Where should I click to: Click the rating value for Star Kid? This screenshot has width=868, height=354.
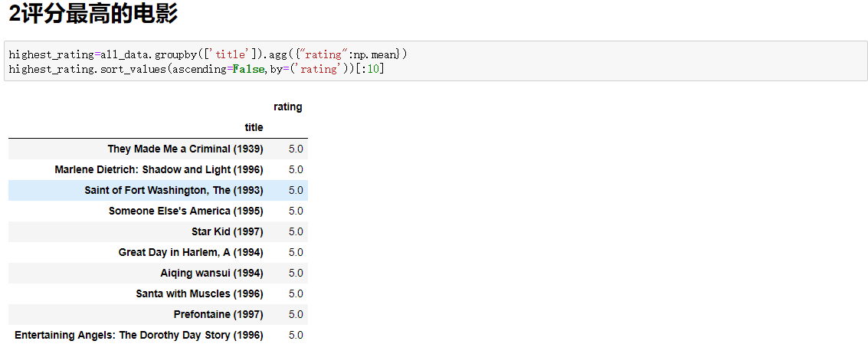pos(296,231)
